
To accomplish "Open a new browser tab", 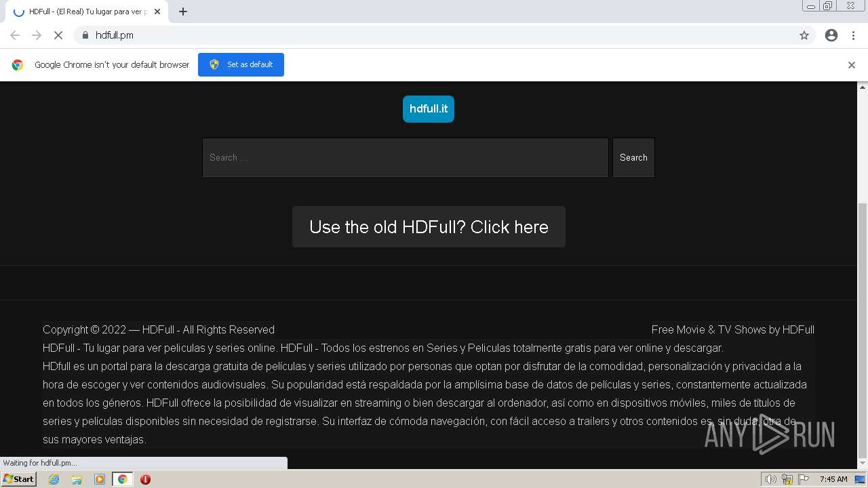I will click(183, 12).
